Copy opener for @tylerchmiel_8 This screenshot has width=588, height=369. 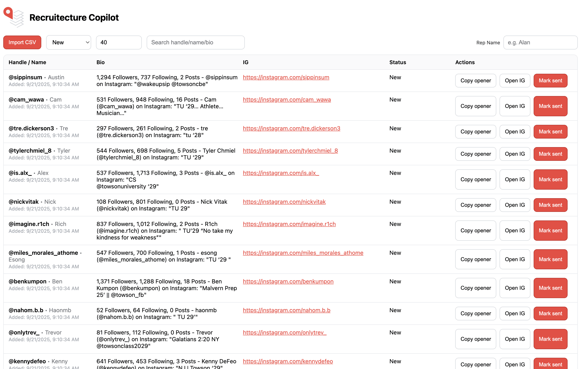point(475,154)
